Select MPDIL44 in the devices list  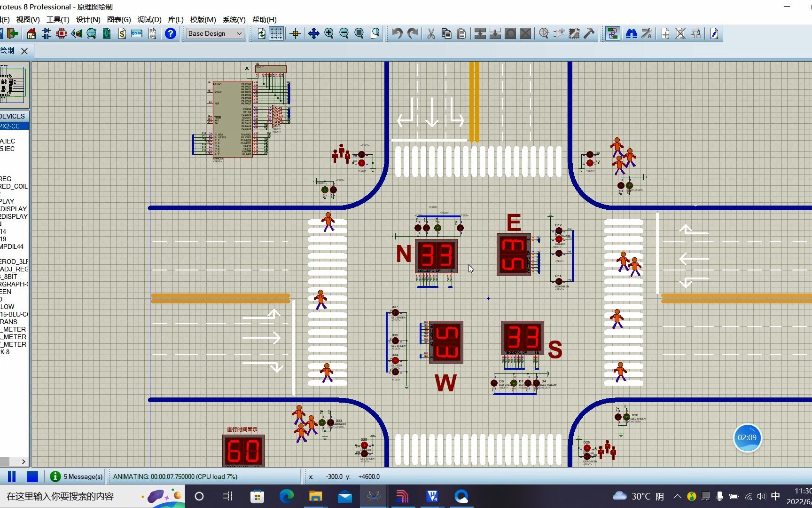[x=12, y=246]
